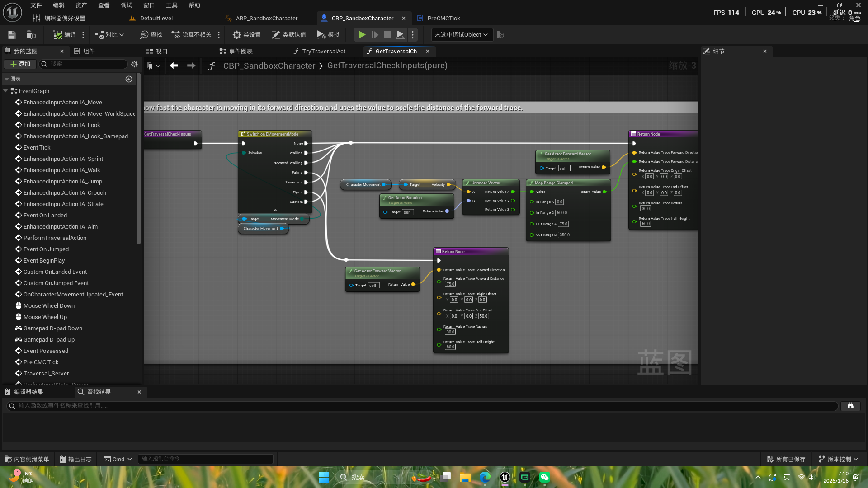Collapse the EventGraph tree node

tap(5, 91)
